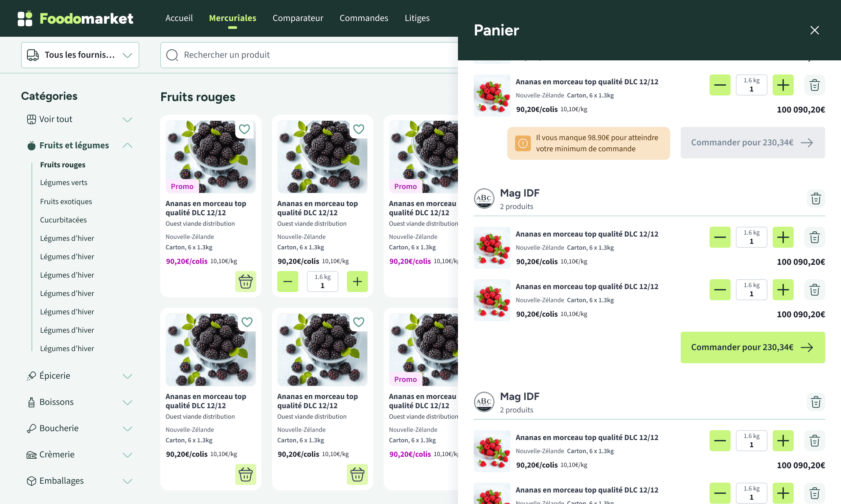
Task: Toggle favorite heart on second product card
Action: [358, 129]
